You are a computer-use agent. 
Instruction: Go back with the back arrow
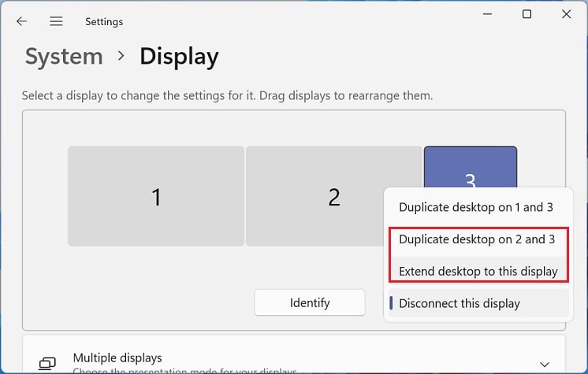point(22,21)
